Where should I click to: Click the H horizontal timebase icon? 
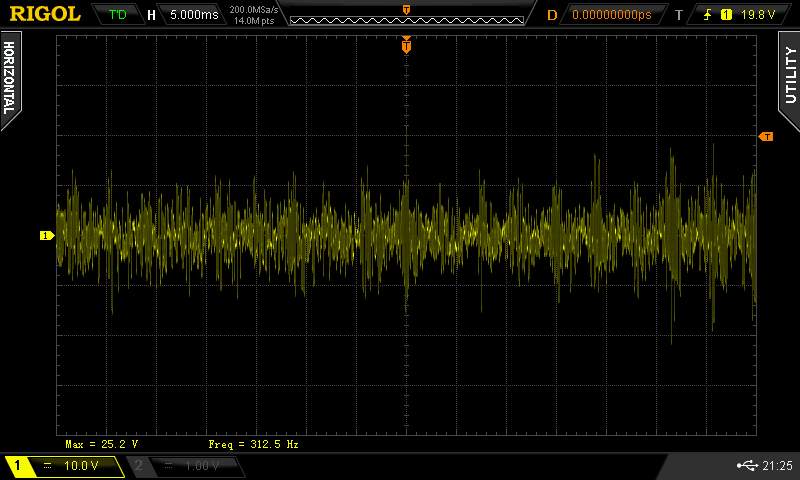coord(151,15)
